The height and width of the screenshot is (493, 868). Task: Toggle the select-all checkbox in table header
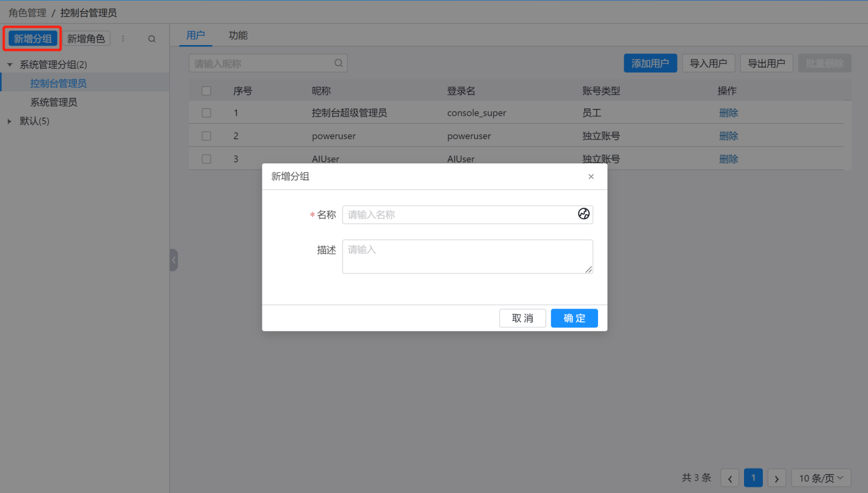click(x=207, y=91)
